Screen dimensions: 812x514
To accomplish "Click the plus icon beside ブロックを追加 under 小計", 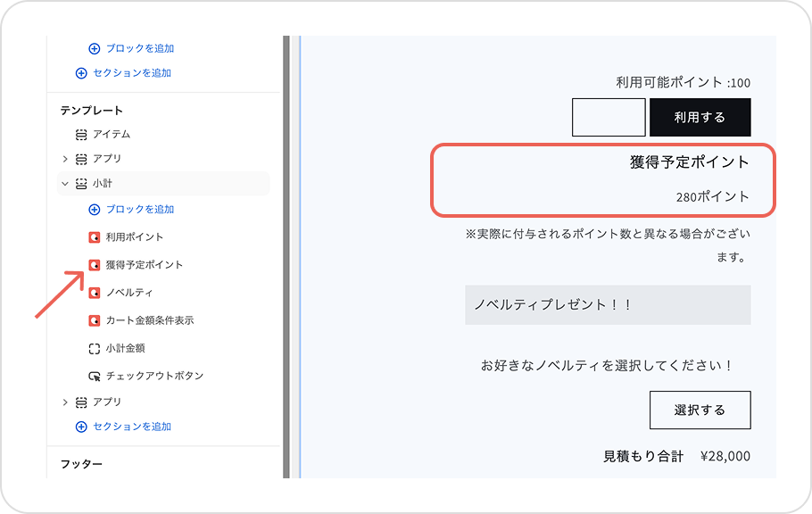I will (95, 210).
